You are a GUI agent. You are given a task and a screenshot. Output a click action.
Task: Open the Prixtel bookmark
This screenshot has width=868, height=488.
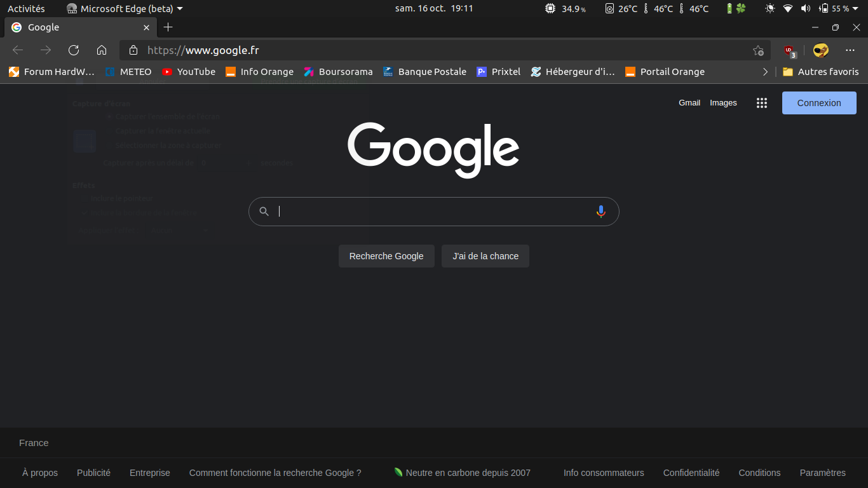[x=499, y=72]
